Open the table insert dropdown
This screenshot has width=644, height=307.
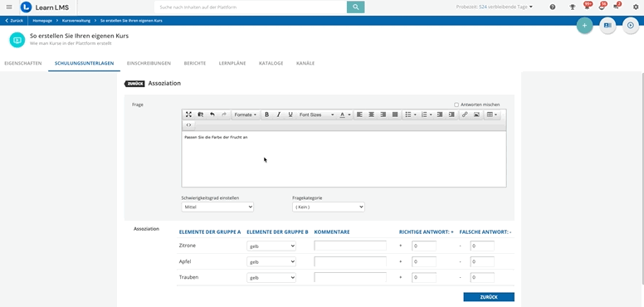(492, 115)
